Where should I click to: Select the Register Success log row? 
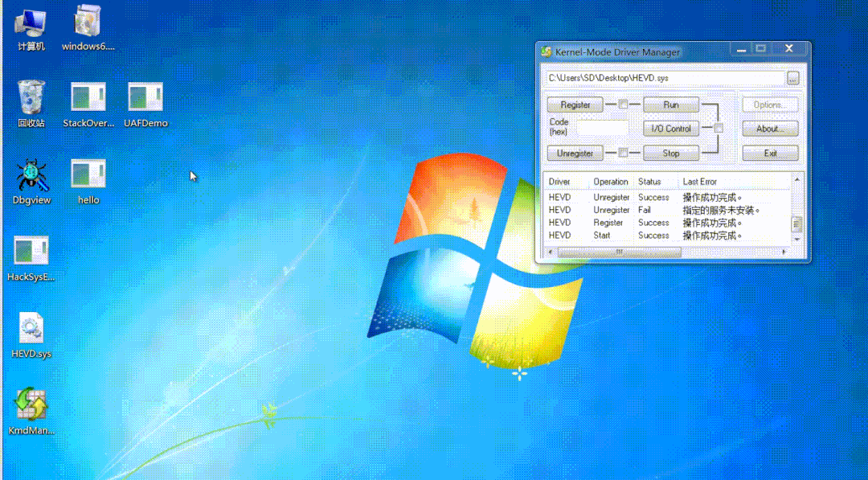pos(668,223)
